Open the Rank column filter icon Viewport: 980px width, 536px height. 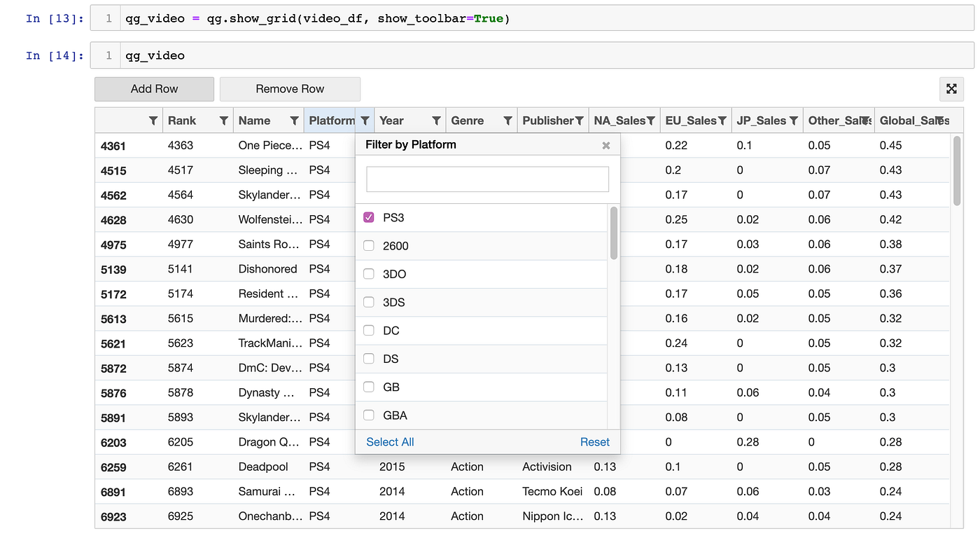pyautogui.click(x=223, y=120)
